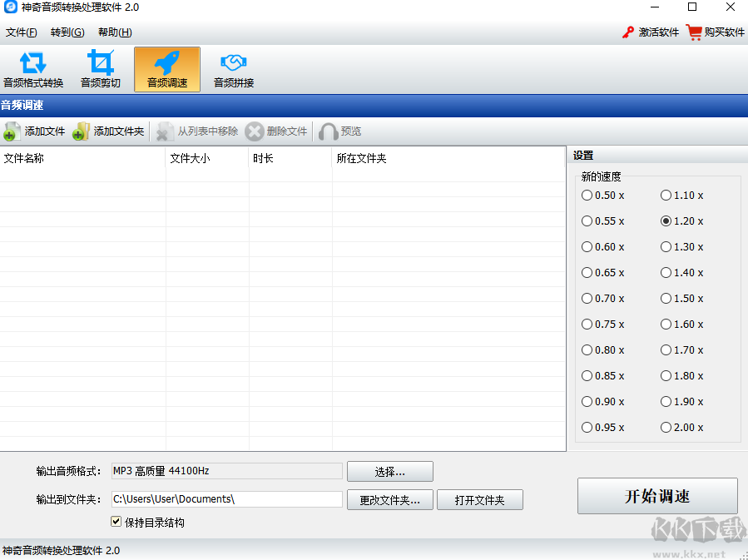Select the 0.55 x speed option
Image resolution: width=748 pixels, height=560 pixels.
(x=587, y=221)
